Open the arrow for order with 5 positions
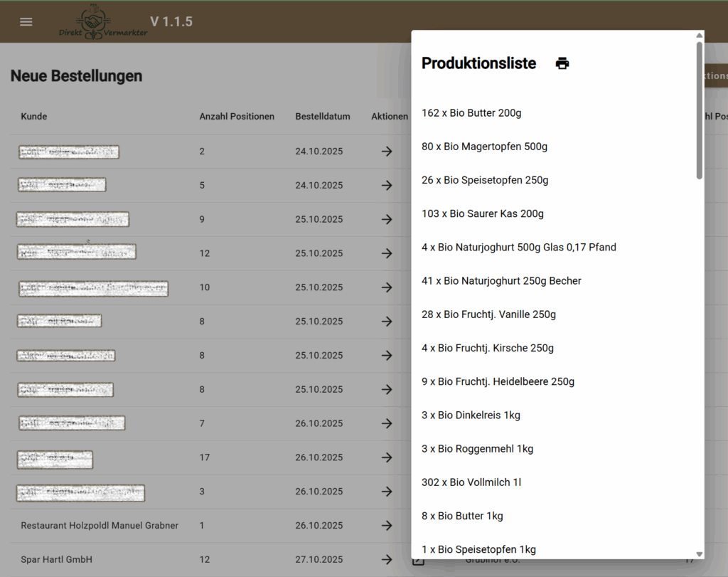728x577 pixels. (x=387, y=185)
